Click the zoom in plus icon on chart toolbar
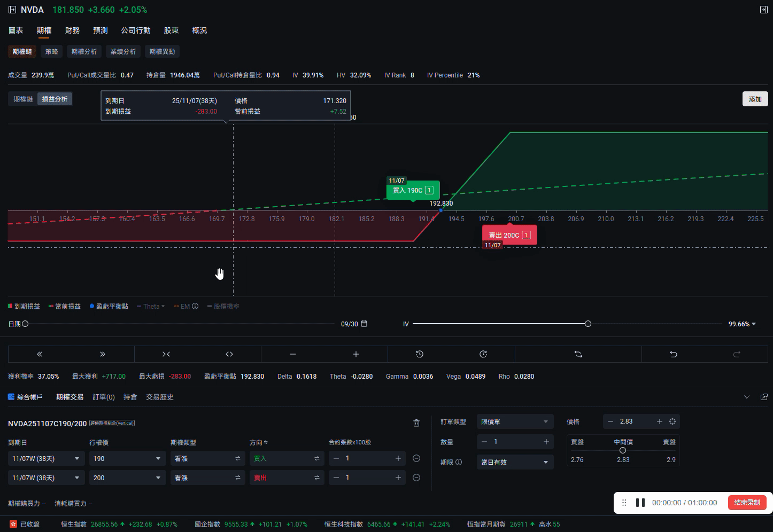 click(356, 354)
